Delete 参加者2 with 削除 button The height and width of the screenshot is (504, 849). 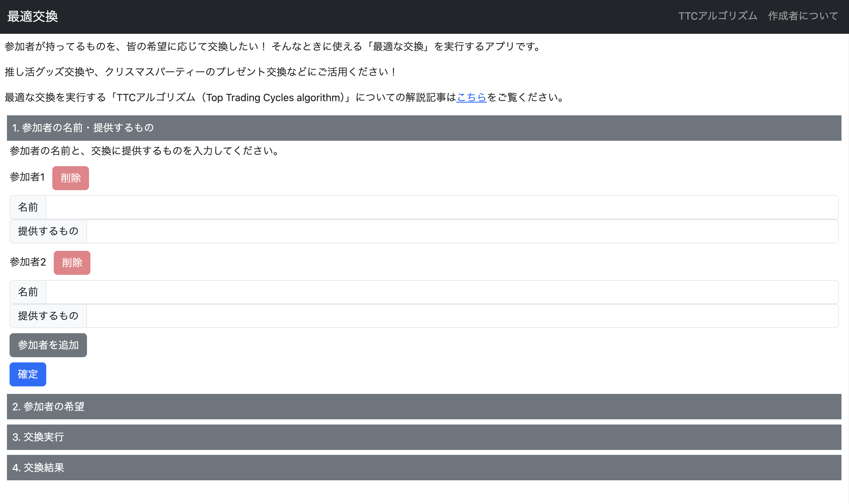[x=72, y=263]
